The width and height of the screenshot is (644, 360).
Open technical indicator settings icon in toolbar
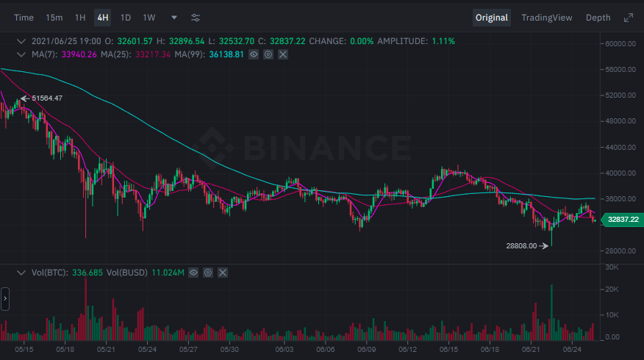click(196, 18)
